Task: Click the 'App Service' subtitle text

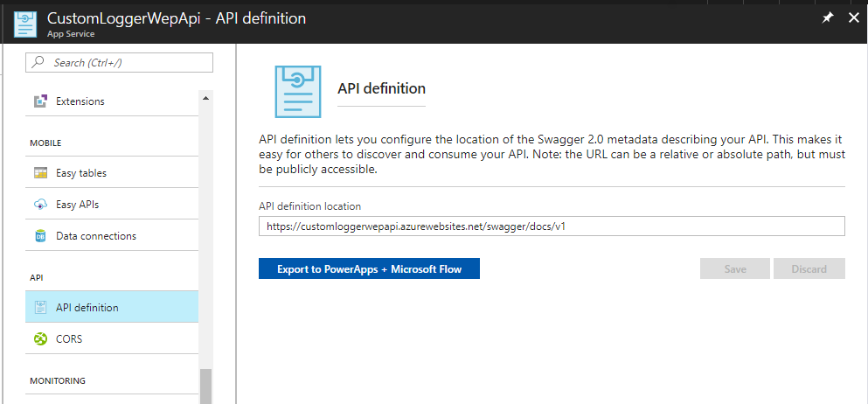Action: 71,34
